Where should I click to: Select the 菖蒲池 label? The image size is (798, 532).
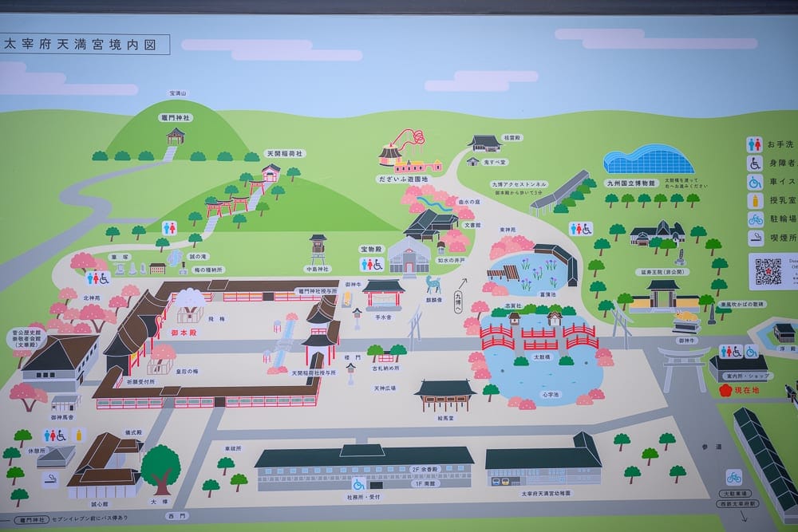pyautogui.click(x=547, y=294)
